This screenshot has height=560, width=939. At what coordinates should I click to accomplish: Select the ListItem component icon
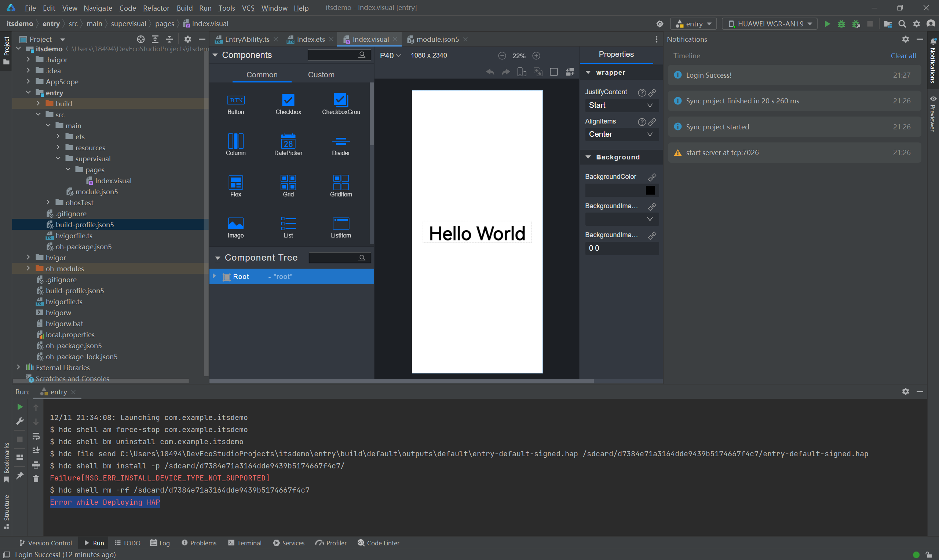(340, 224)
